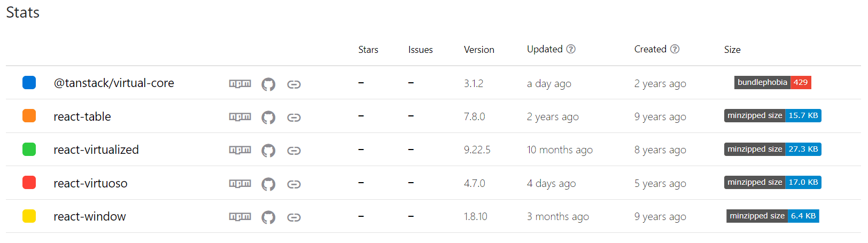Click react-table minzipped size 15.7 KB badge
This screenshot has height=243, width=868.
pos(772,115)
